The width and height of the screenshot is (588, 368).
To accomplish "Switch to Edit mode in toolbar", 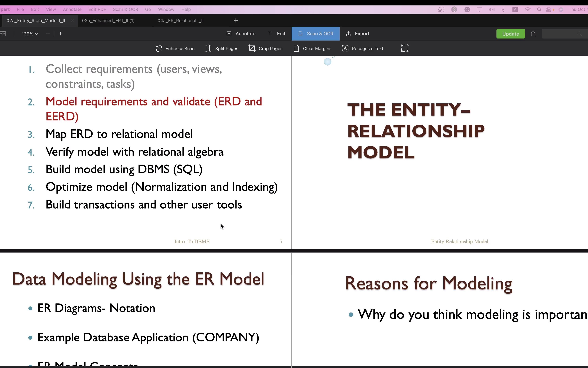I will [x=277, y=34].
